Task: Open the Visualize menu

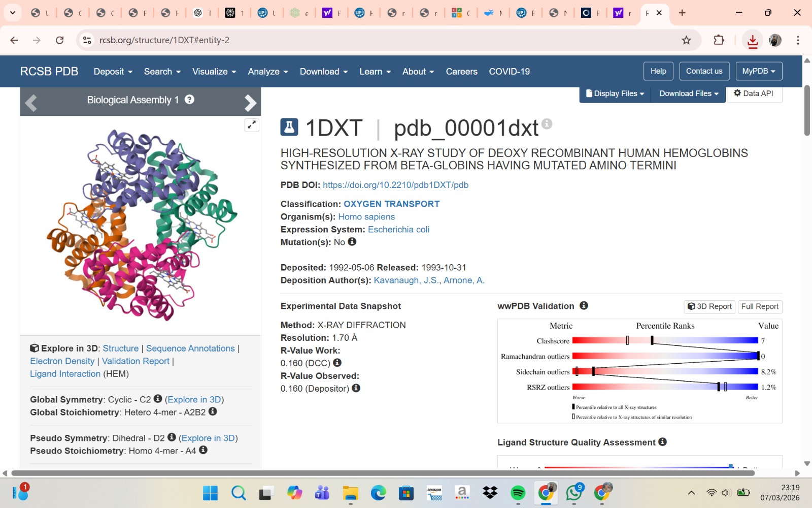Action: [214, 72]
